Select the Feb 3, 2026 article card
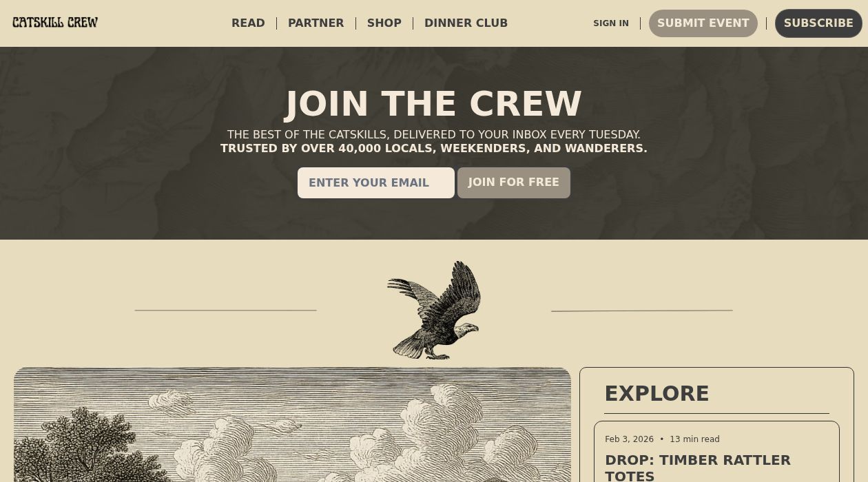Viewport: 868px width, 482px height. pyautogui.click(x=716, y=452)
